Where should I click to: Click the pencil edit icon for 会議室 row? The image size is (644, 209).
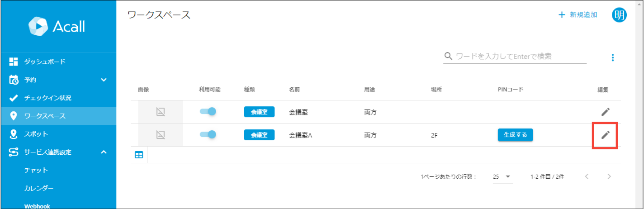pos(606,112)
